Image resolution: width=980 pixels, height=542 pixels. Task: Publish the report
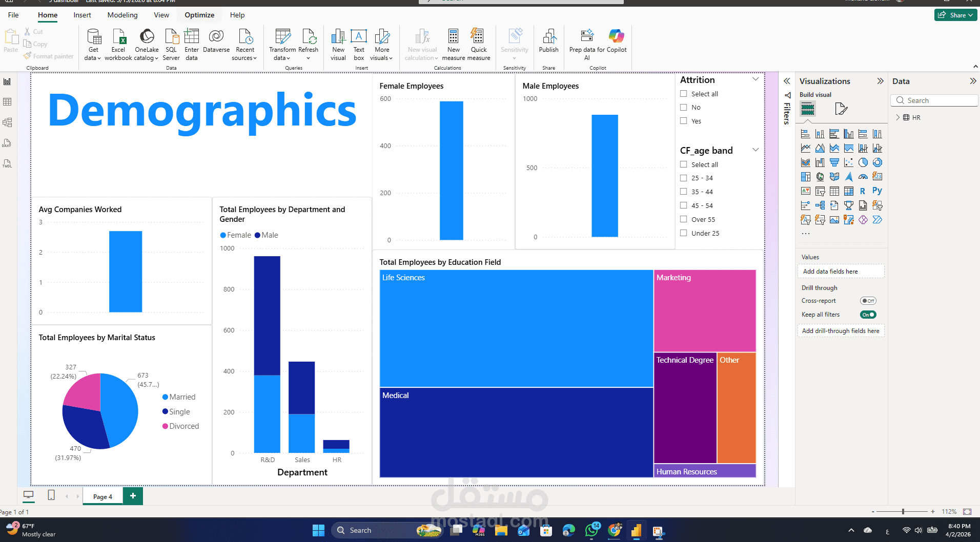click(x=548, y=41)
